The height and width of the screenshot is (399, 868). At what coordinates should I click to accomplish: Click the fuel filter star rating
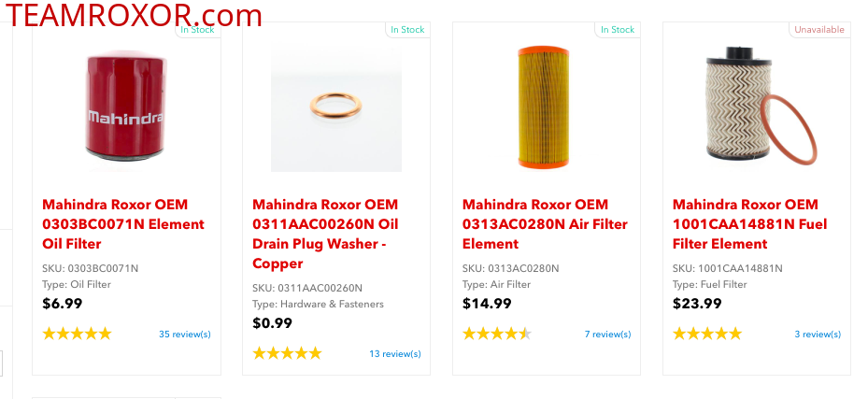[x=707, y=334]
